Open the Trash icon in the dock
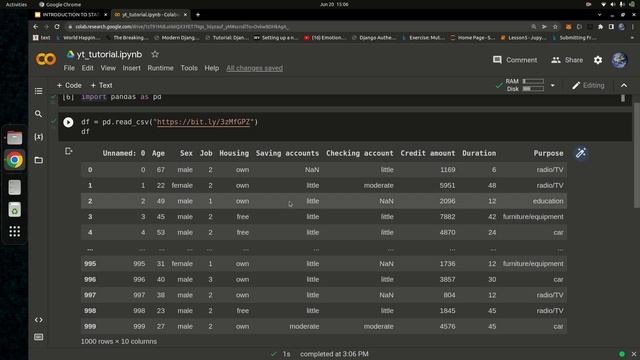The height and width of the screenshot is (360, 640). pyautogui.click(x=14, y=209)
